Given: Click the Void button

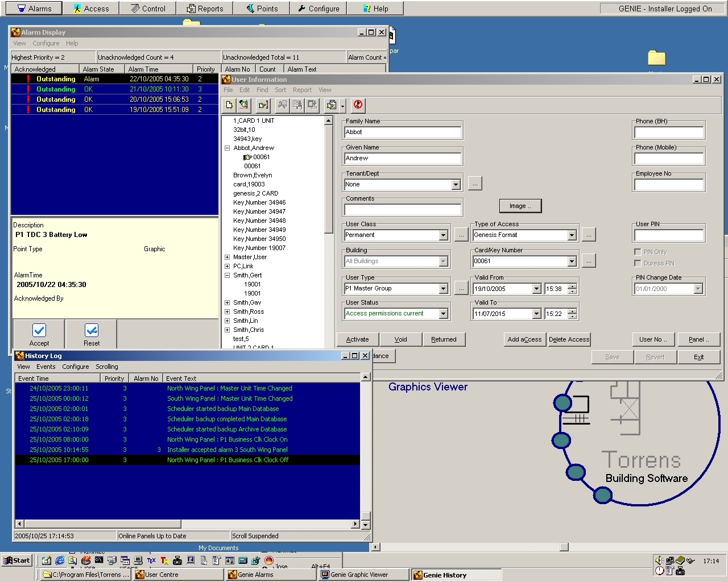Looking at the screenshot, I should [401, 339].
